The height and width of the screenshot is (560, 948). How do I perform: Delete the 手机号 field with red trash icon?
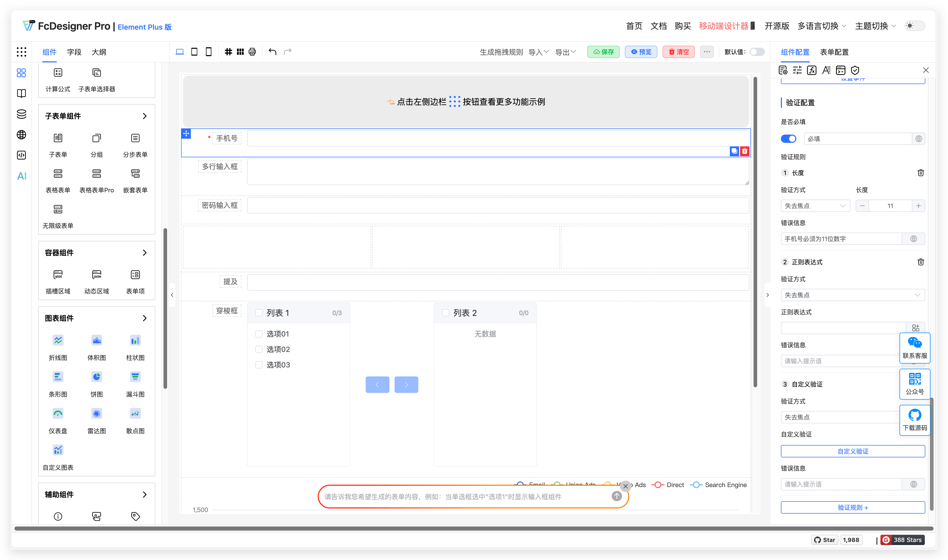(x=744, y=151)
